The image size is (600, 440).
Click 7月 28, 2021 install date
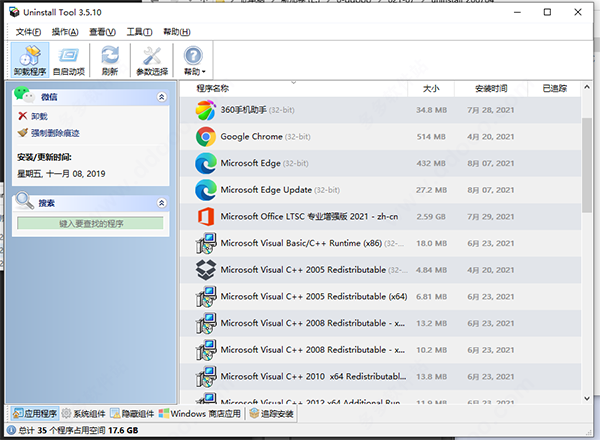[x=491, y=110]
